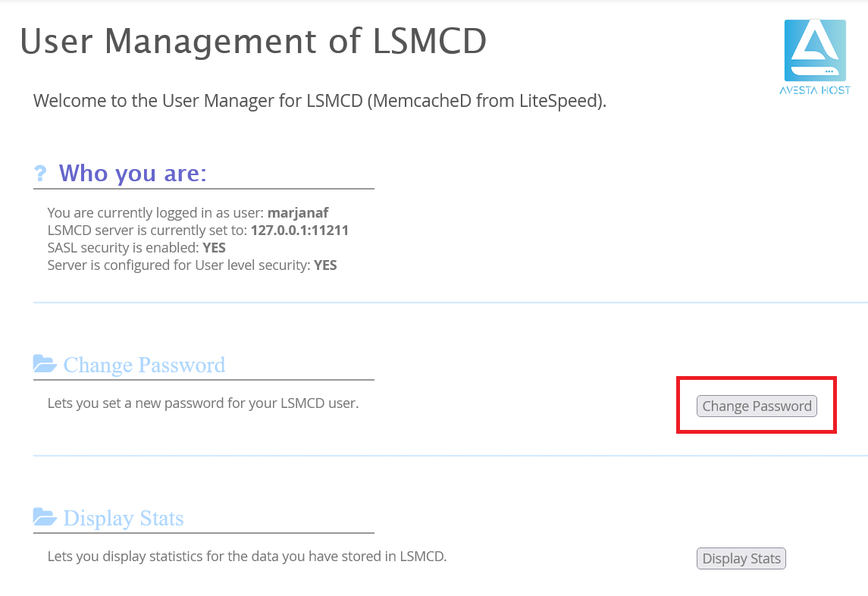The height and width of the screenshot is (596, 868).
Task: Click the 'display statistics' description text
Action: point(246,557)
